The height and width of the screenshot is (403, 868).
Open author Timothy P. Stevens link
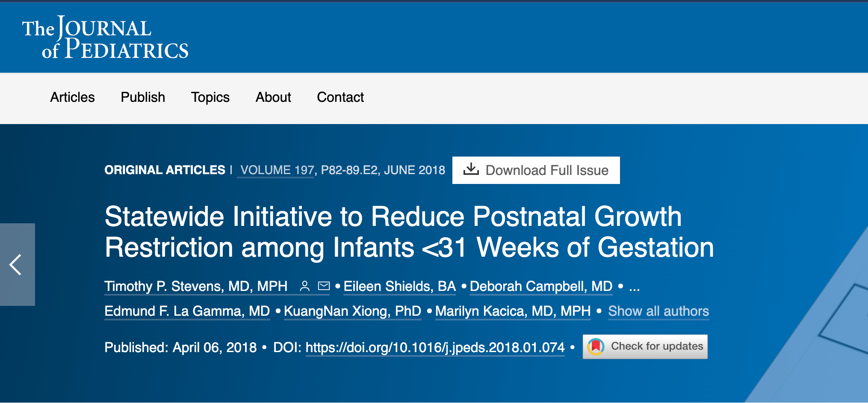(x=196, y=286)
